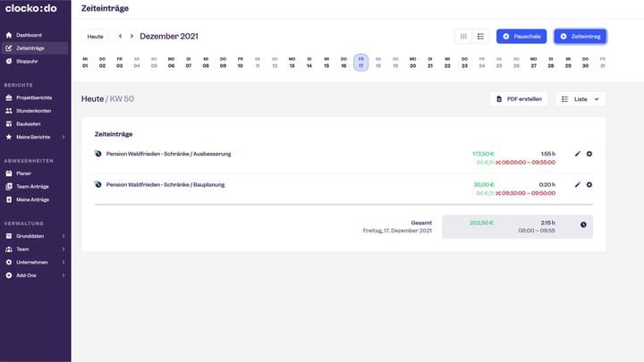Open Stoppuhr menu item
The image size is (644, 362).
pyautogui.click(x=35, y=61)
